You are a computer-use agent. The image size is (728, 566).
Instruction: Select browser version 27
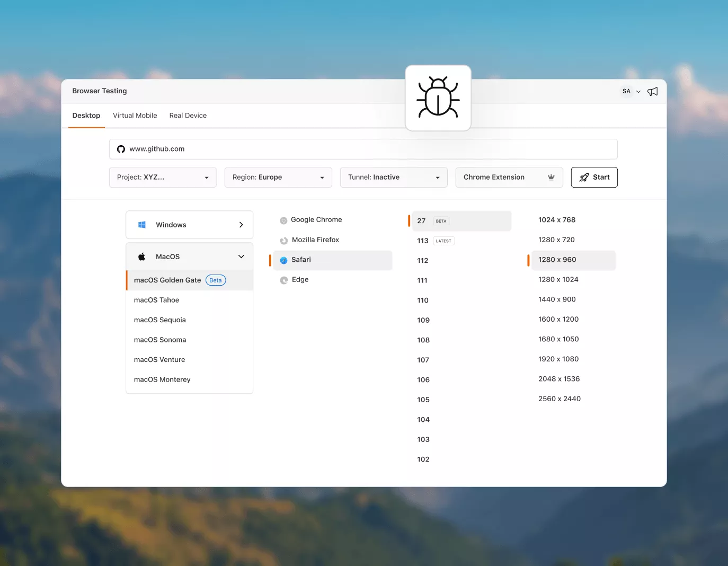point(461,221)
